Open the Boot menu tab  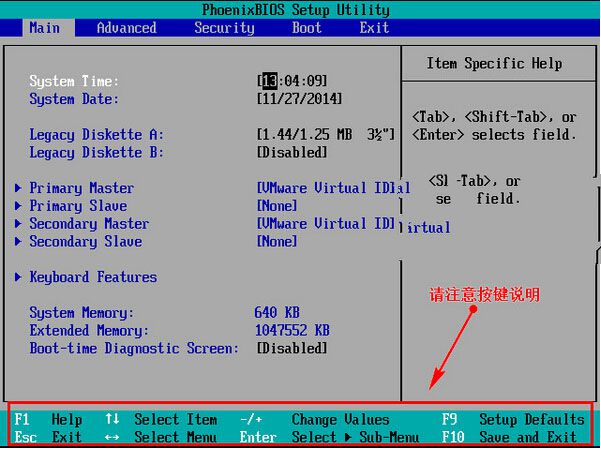(x=307, y=28)
